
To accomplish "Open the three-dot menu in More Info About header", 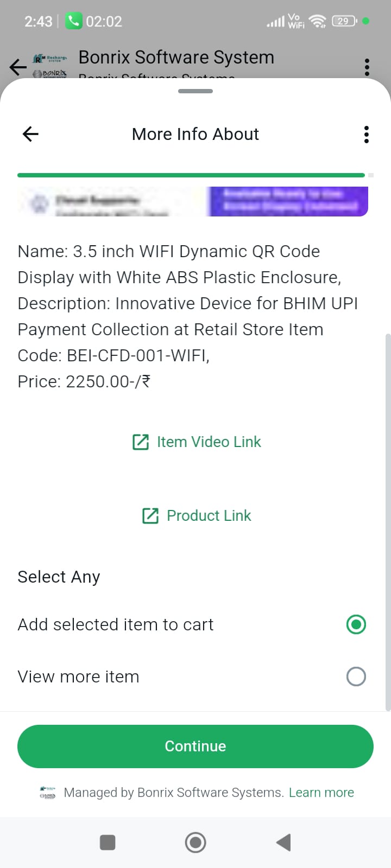I will click(367, 134).
